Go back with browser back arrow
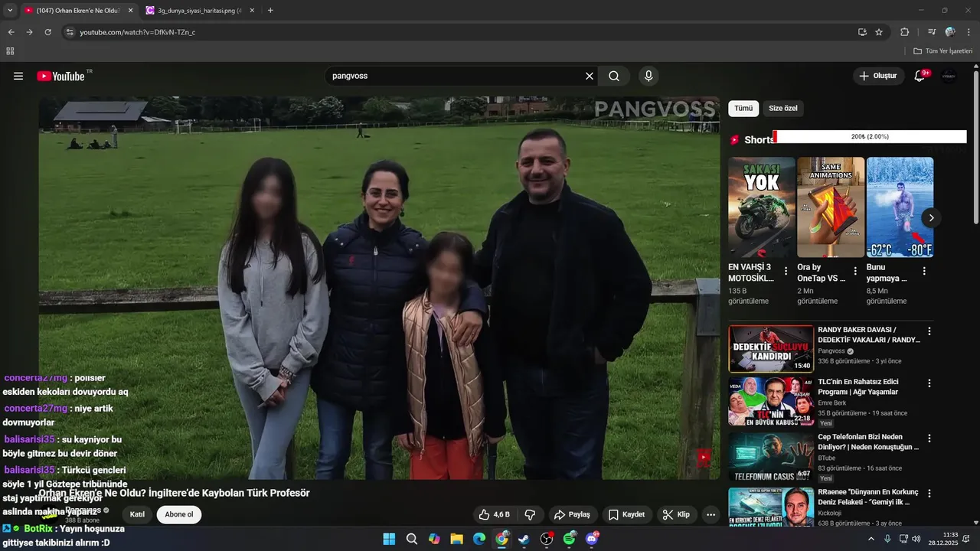 tap(11, 32)
